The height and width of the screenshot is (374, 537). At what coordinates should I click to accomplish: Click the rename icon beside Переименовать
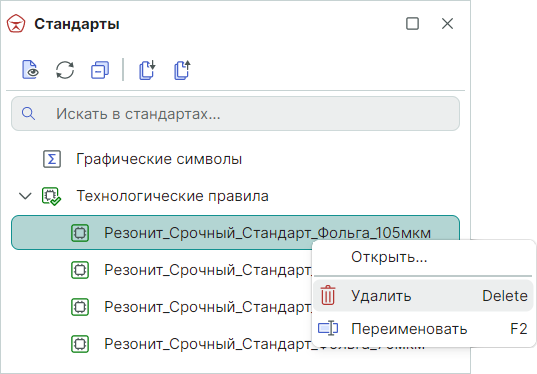point(328,328)
